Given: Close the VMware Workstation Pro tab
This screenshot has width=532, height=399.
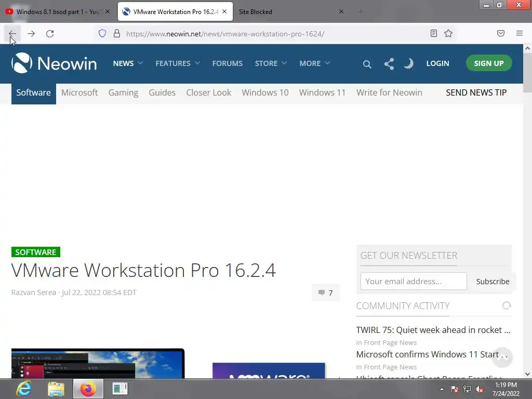Looking at the screenshot, I should pyautogui.click(x=224, y=11).
